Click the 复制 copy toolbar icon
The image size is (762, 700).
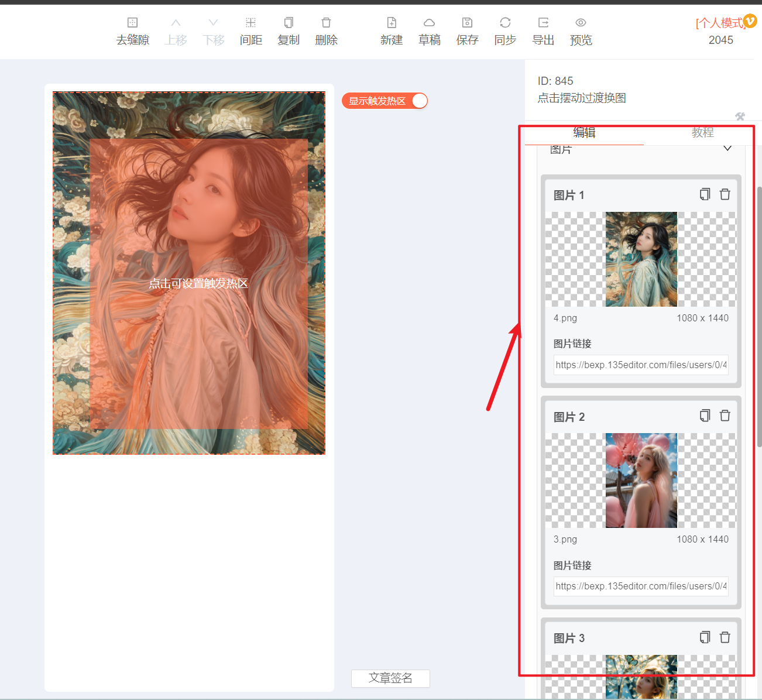tap(289, 23)
